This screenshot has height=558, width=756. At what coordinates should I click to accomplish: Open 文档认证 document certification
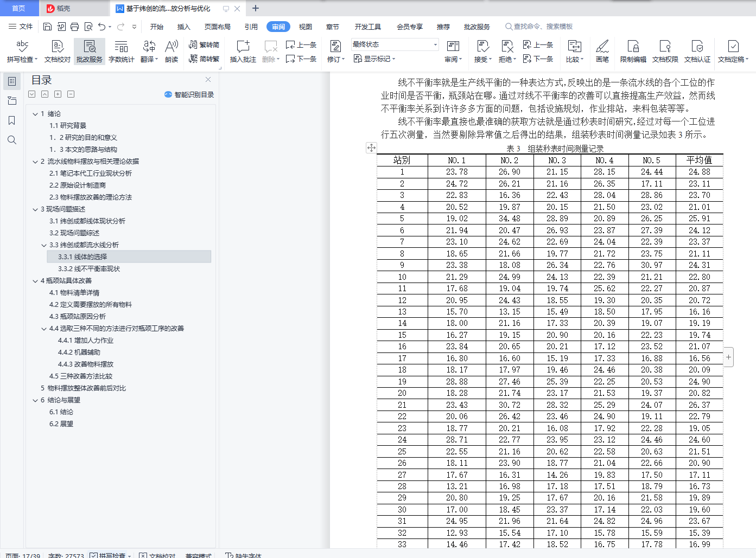(x=697, y=52)
